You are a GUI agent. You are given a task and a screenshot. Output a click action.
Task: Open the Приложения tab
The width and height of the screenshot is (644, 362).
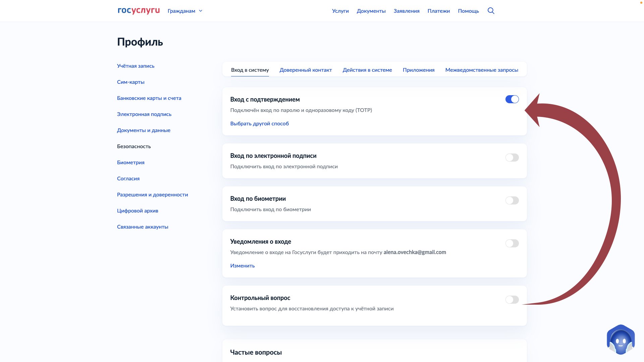[419, 70]
